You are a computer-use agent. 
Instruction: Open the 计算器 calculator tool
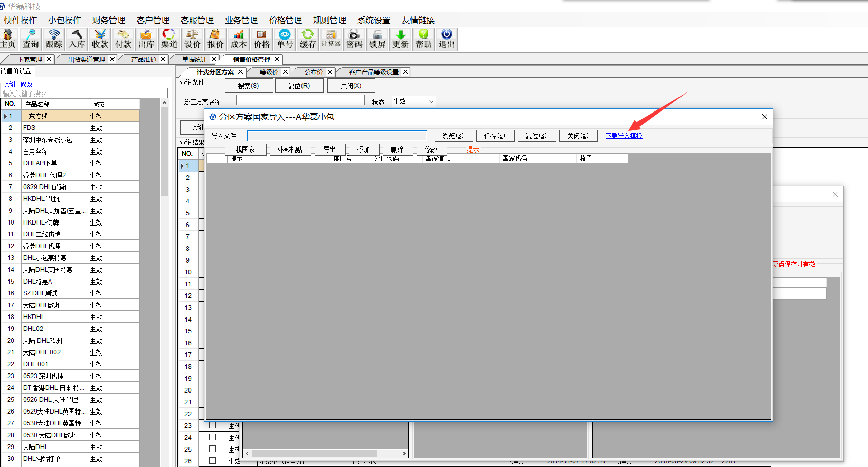[x=331, y=40]
